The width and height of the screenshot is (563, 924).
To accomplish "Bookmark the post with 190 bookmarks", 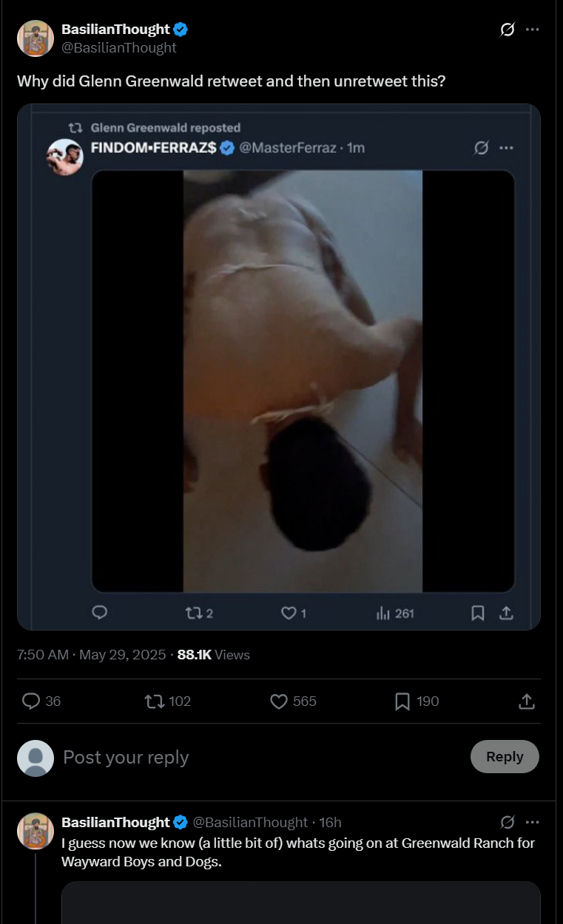I will (417, 701).
